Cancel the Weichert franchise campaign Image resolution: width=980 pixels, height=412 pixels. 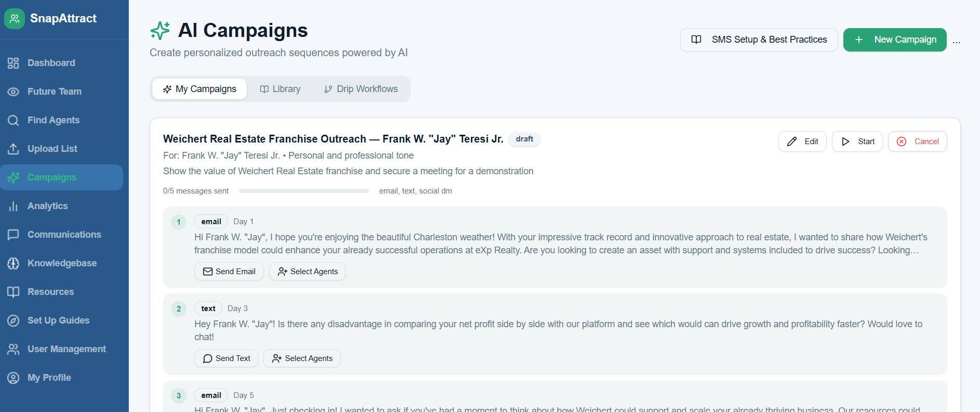[x=918, y=141]
